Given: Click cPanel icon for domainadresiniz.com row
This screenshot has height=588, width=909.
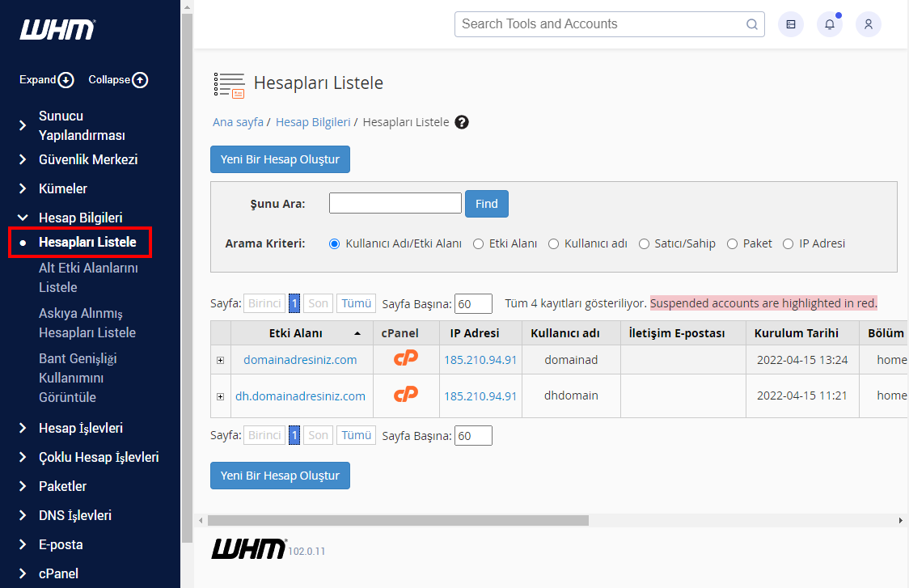Looking at the screenshot, I should point(405,359).
